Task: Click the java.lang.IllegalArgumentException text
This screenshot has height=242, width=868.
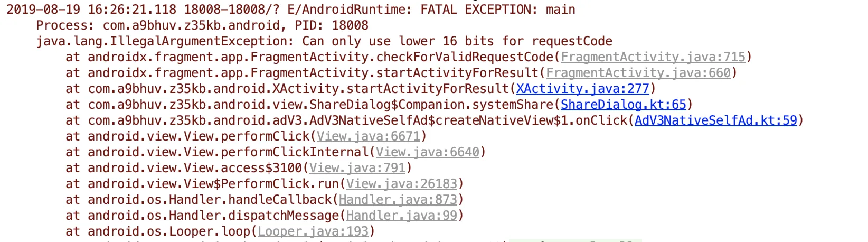Action: [165, 41]
